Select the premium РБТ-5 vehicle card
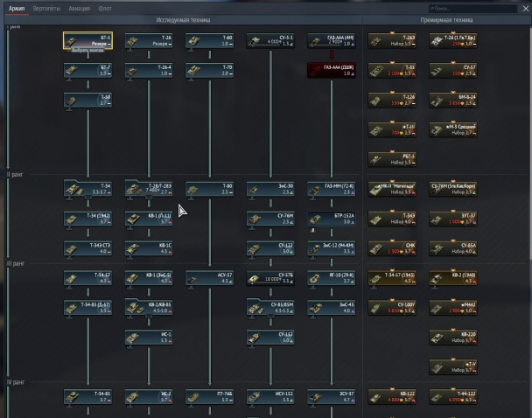This screenshot has height=418, width=532. pos(392,159)
